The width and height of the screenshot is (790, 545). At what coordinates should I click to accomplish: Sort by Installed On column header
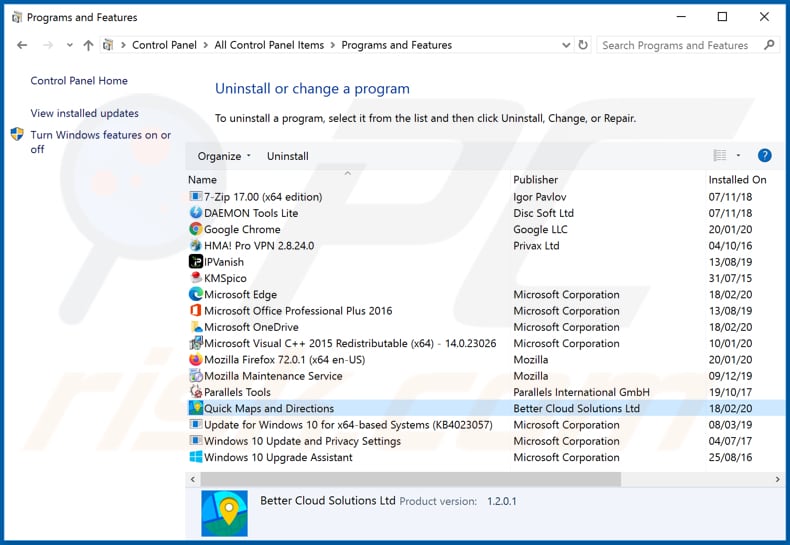(737, 180)
